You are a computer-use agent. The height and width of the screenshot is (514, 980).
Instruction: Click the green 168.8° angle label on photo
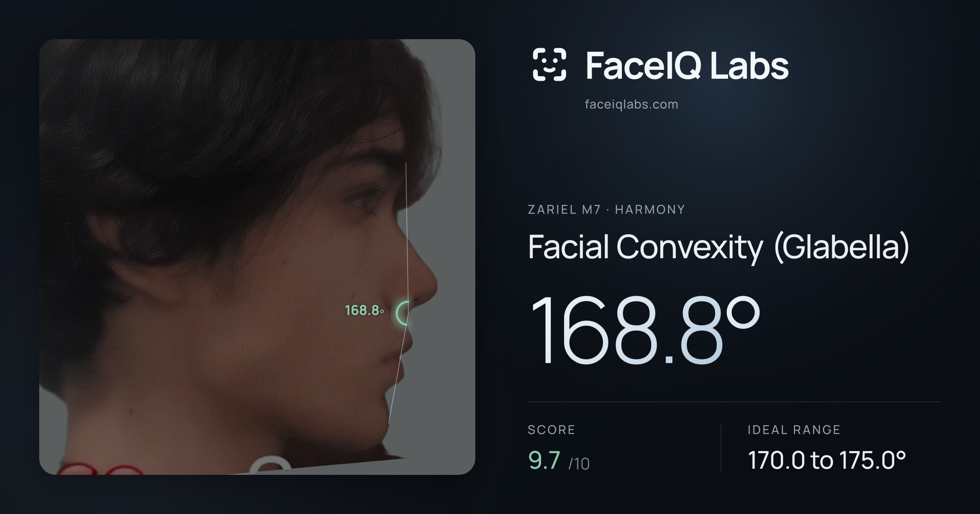point(364,310)
